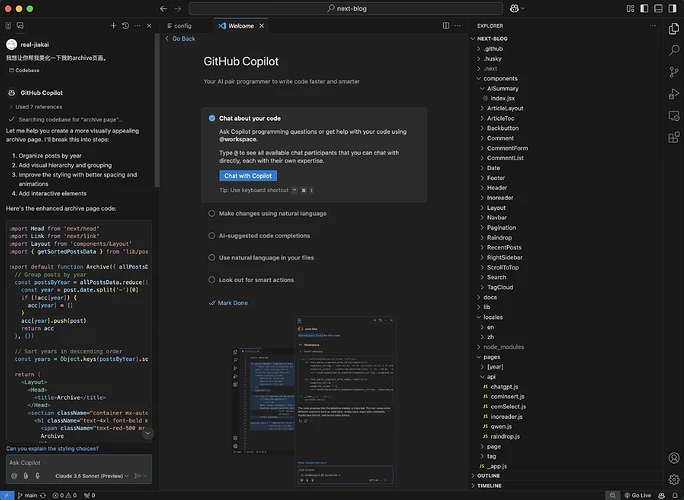The image size is (684, 500).
Task: Click errors and warnings status indicator
Action: [65, 495]
